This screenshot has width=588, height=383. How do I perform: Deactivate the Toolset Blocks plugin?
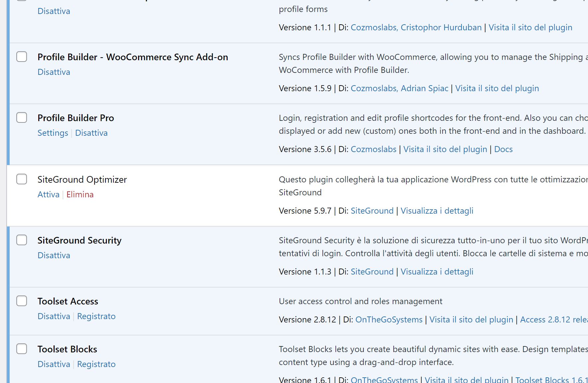tap(54, 364)
